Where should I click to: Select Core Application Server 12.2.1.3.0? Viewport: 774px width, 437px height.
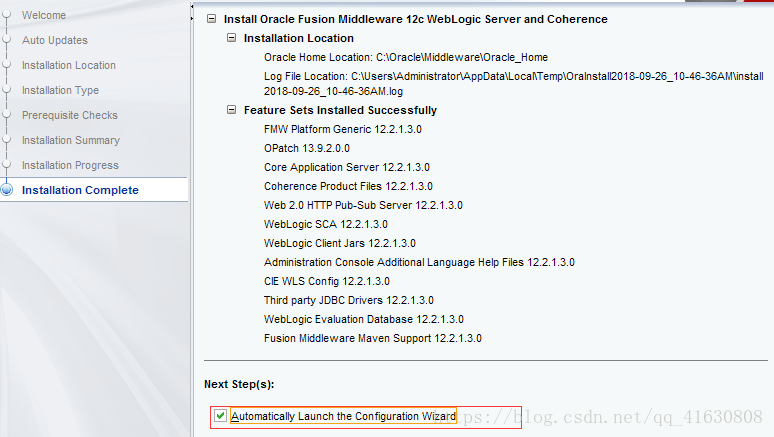(347, 167)
